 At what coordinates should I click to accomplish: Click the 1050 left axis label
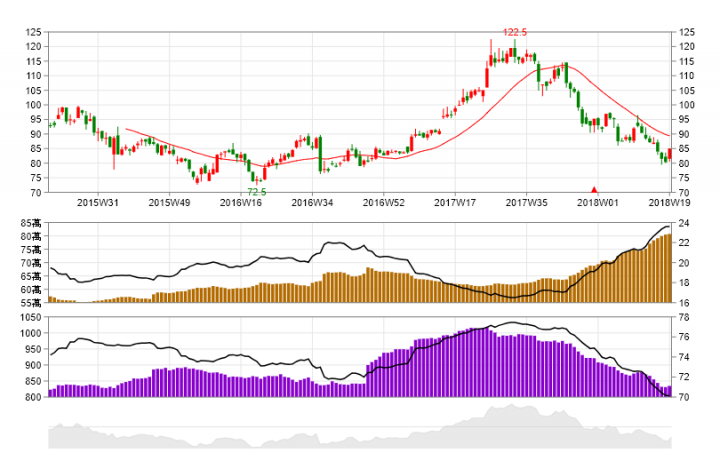tap(31, 317)
